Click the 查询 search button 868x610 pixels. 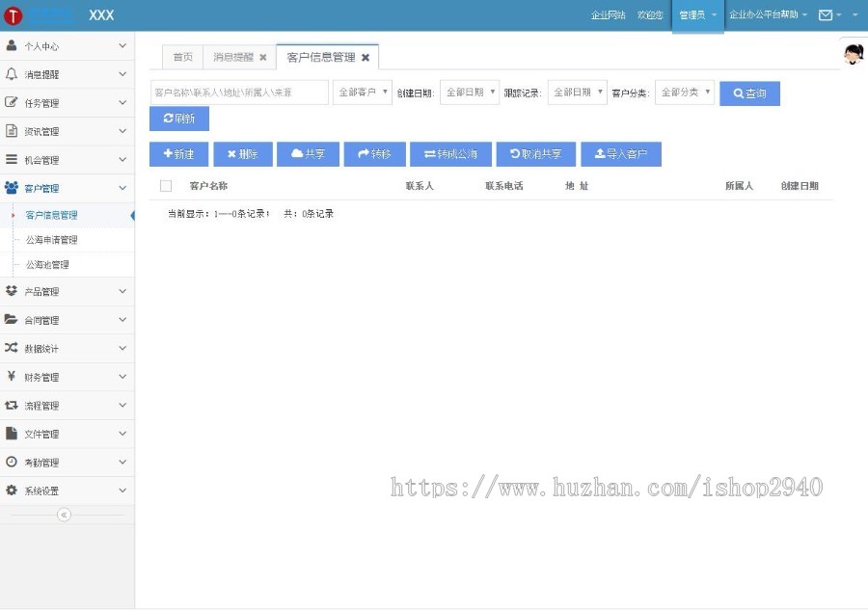point(749,93)
